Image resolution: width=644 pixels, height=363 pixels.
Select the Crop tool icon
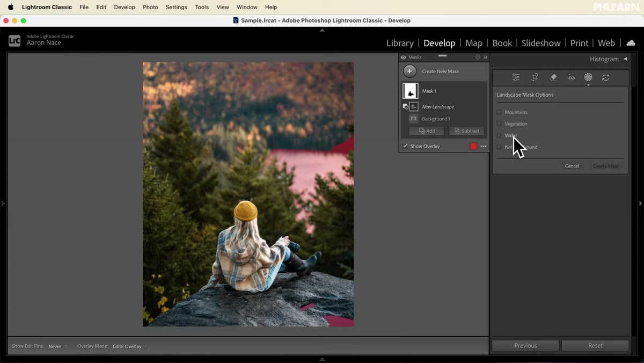pos(535,77)
